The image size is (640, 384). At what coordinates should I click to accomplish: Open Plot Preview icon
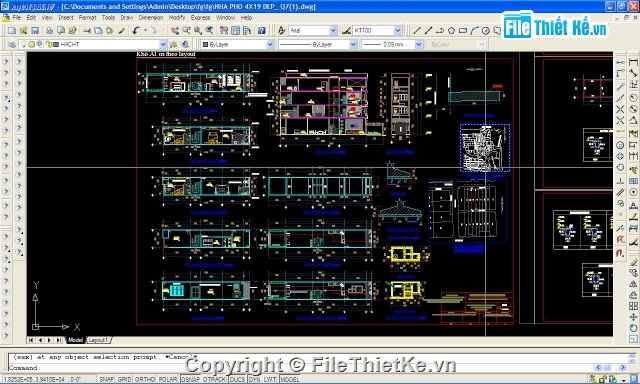coord(61,31)
